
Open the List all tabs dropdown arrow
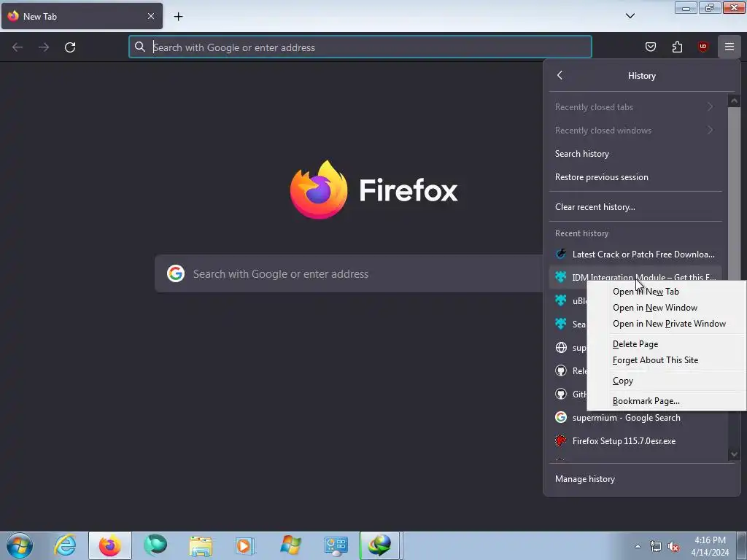coord(630,16)
